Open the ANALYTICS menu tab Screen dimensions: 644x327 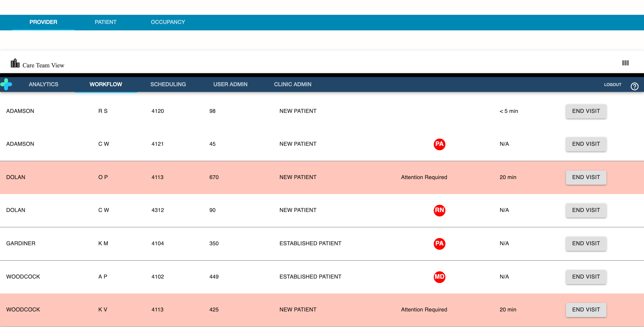43,84
